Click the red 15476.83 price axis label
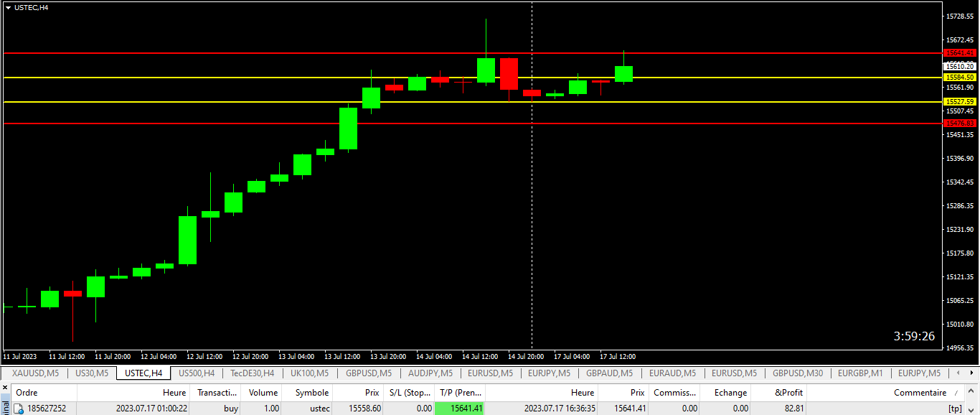 [x=960, y=123]
